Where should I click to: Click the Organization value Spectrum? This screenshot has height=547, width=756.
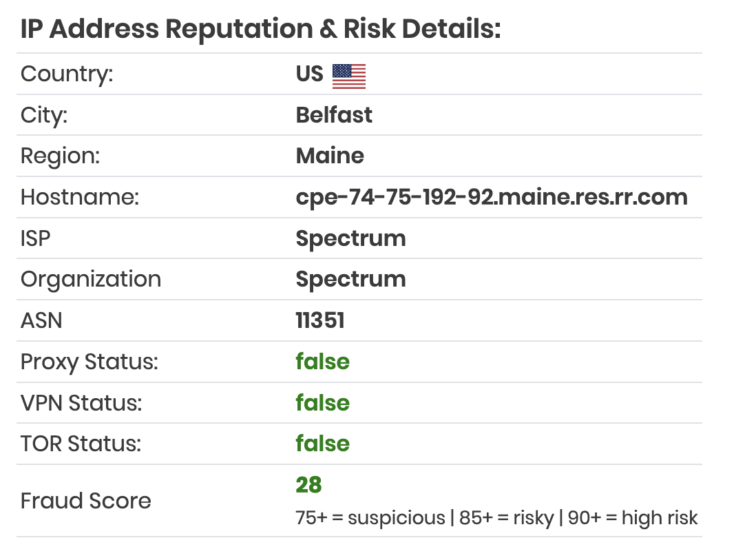351,280
